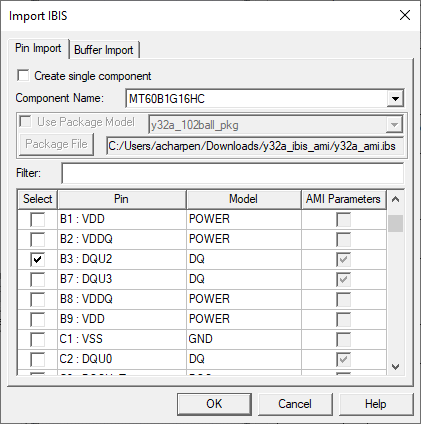Toggle AMI Parameters checkbox for C1 : VSS
421x424 pixels.
[343, 339]
